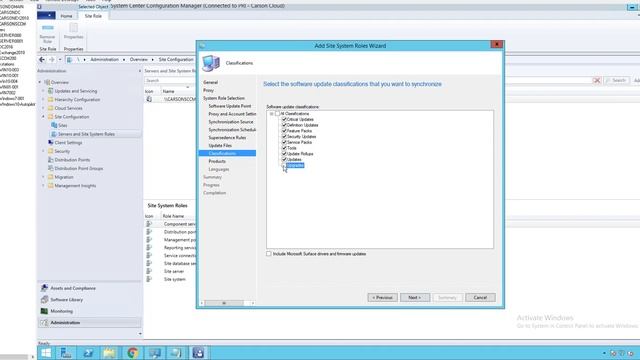The width and height of the screenshot is (640, 360).
Task: Click the Monitoring workspace icon
Action: pyautogui.click(x=44, y=311)
